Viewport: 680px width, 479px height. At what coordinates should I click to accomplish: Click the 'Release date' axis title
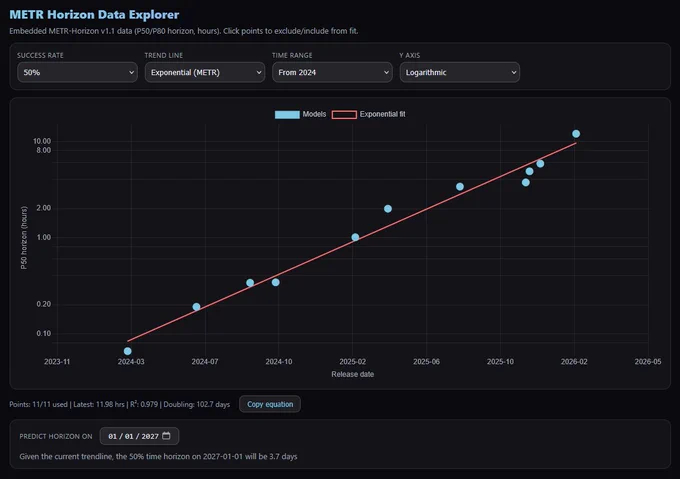[353, 374]
